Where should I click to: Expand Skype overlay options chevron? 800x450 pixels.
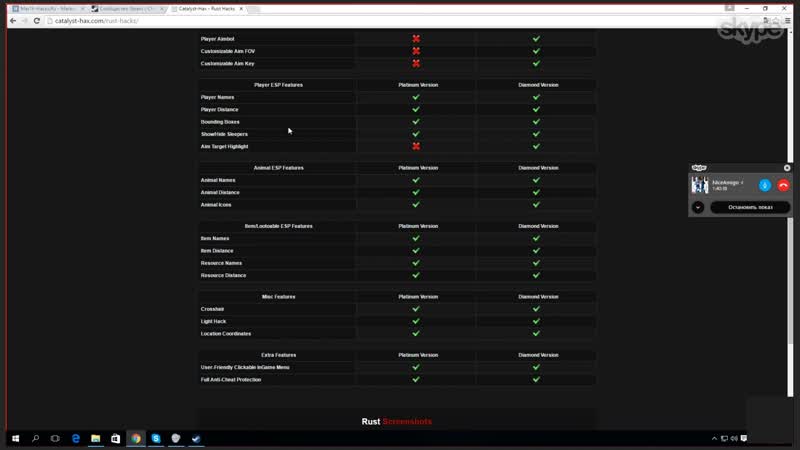[x=698, y=207]
